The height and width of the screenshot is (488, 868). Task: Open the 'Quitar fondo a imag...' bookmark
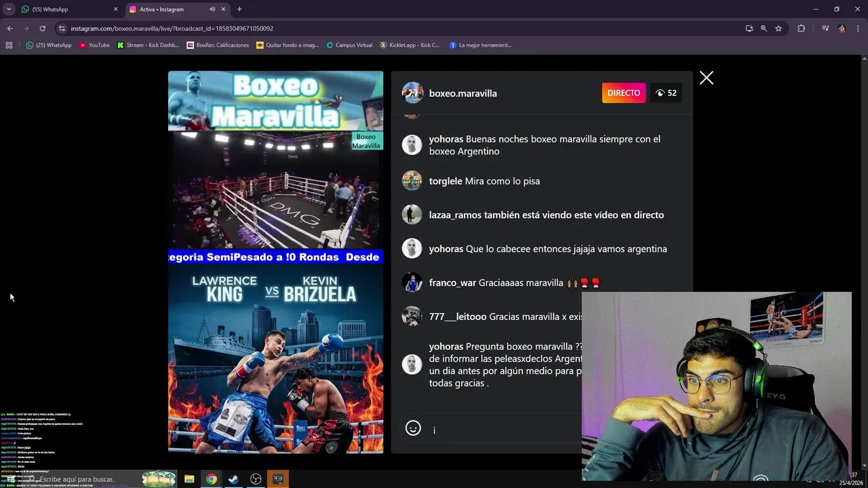(288, 45)
